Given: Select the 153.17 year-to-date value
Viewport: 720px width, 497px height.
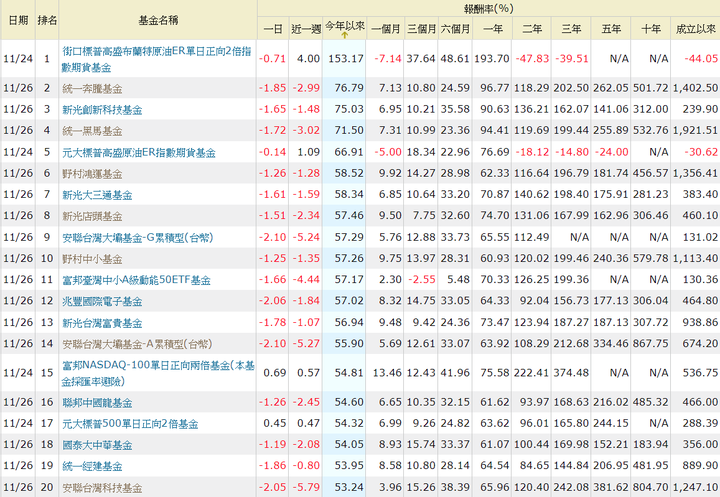Looking at the screenshot, I should tap(346, 59).
